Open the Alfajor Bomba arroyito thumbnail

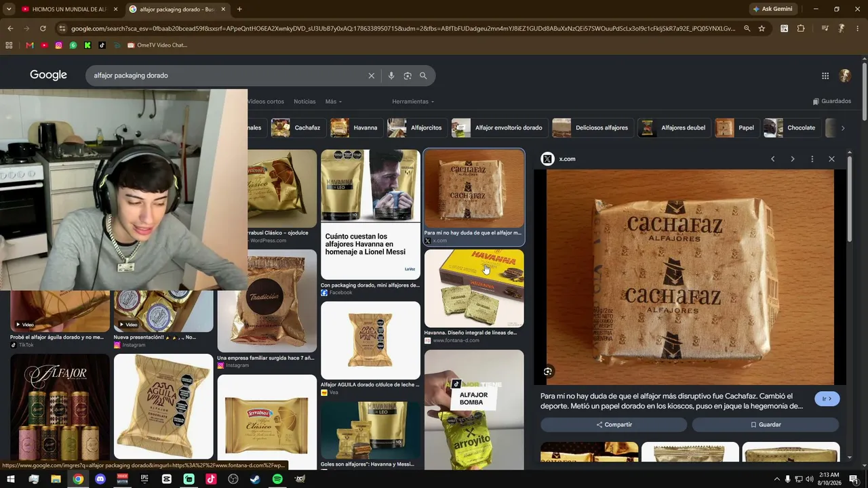[x=474, y=409]
